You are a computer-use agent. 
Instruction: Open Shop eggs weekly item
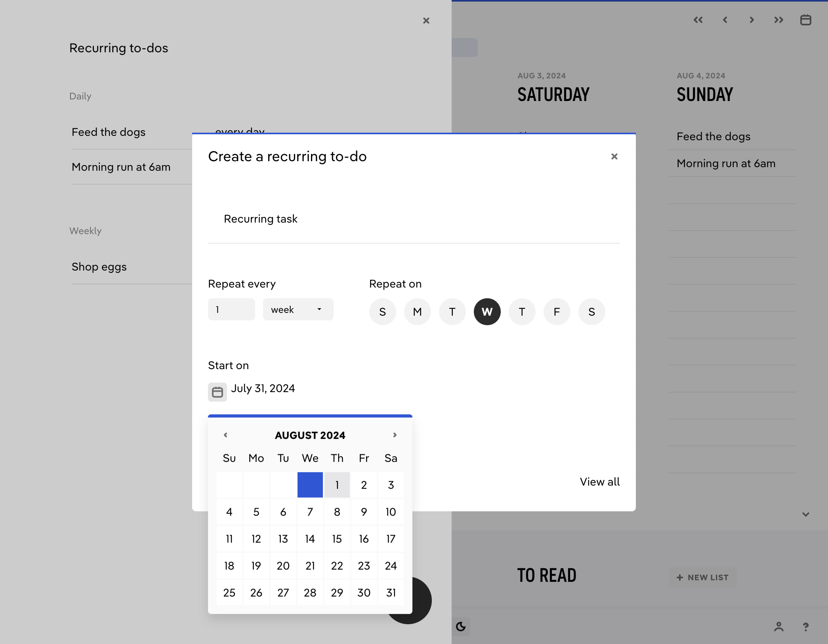coord(99,267)
